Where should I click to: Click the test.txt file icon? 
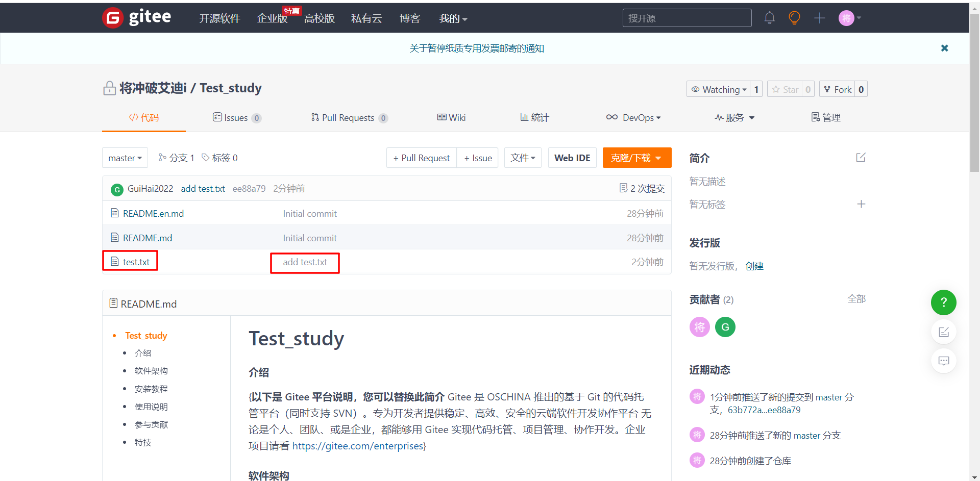(x=115, y=262)
